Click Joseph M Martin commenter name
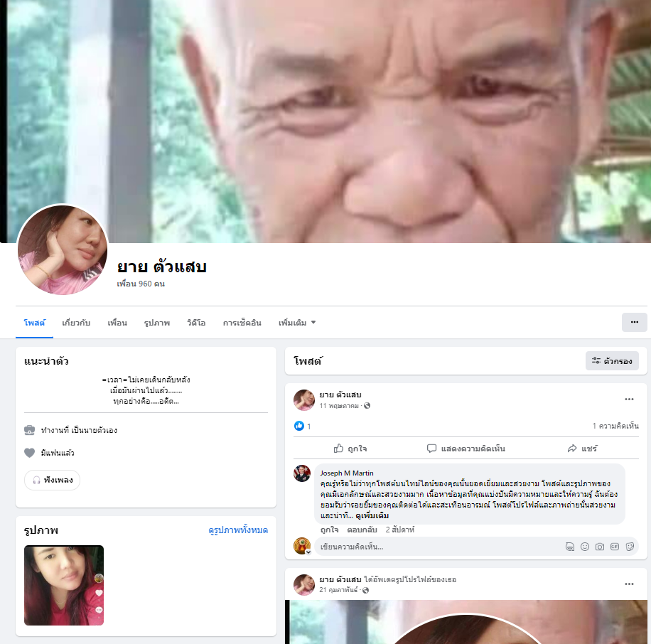 tap(347, 473)
